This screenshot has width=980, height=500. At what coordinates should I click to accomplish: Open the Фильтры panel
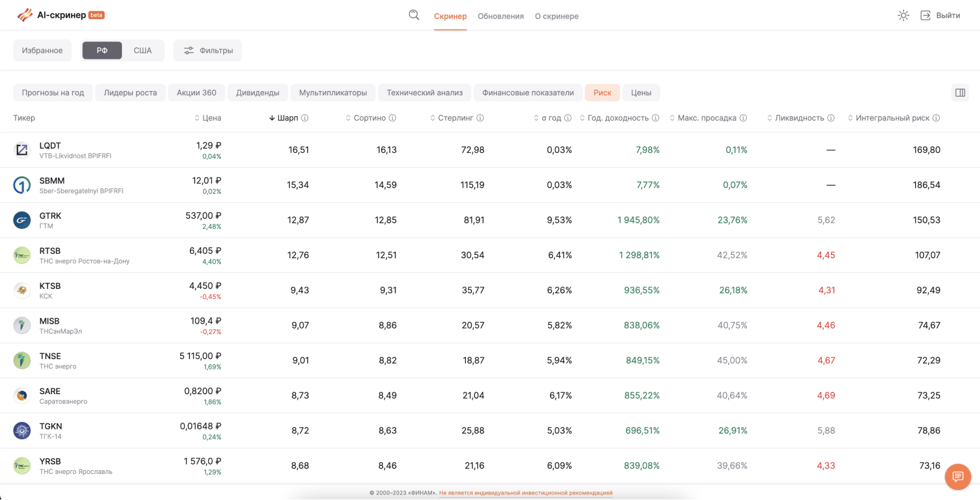tap(208, 51)
